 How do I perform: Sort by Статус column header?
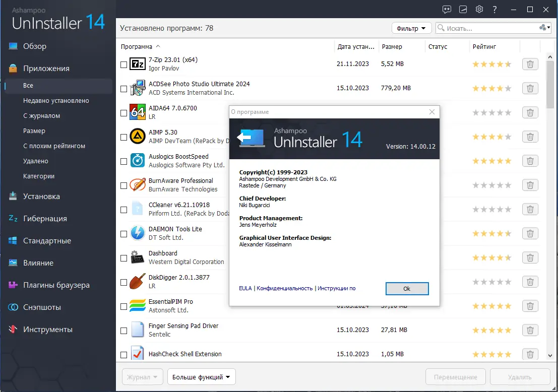[438, 46]
